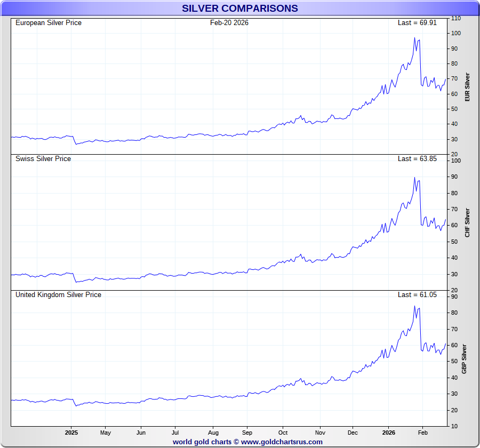Select the United Kingdom Silver Price label
480x448 pixels.
(x=58, y=294)
